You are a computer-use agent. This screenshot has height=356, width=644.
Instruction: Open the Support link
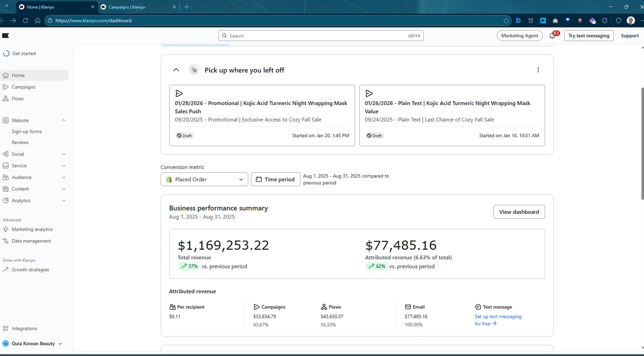[x=630, y=36]
